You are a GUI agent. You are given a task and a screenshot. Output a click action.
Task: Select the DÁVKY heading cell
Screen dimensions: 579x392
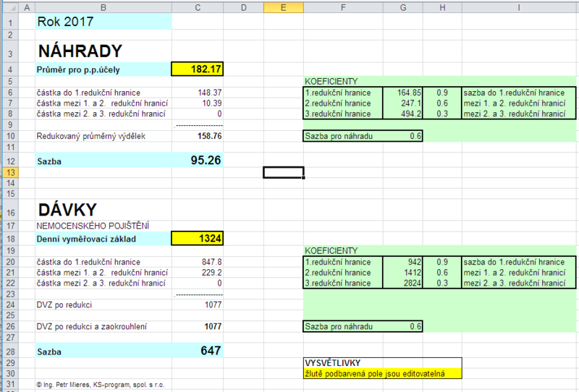tap(103, 210)
